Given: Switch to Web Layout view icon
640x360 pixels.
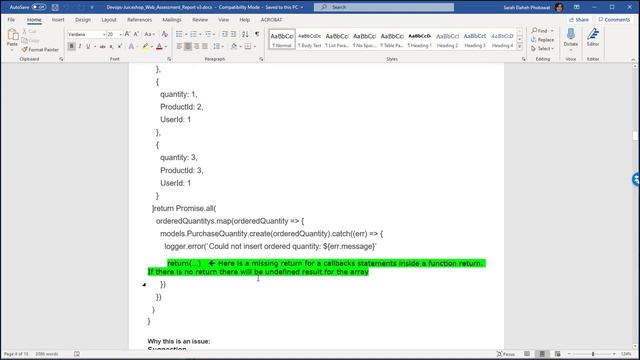Looking at the screenshot, I should coord(558,354).
